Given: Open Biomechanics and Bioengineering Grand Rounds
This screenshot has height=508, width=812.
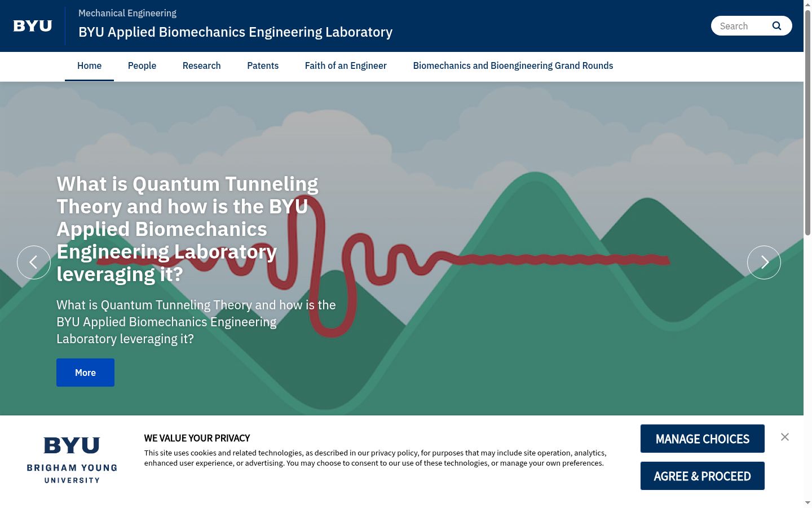Looking at the screenshot, I should coord(513,66).
